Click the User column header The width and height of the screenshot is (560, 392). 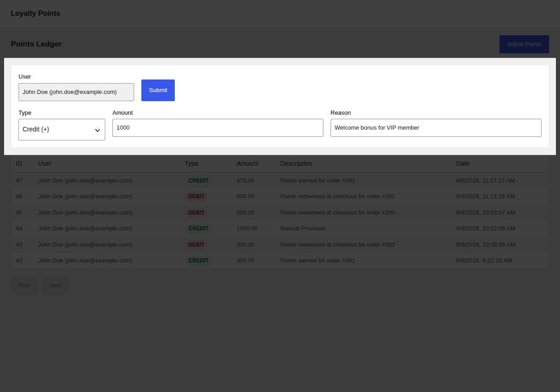click(45, 163)
